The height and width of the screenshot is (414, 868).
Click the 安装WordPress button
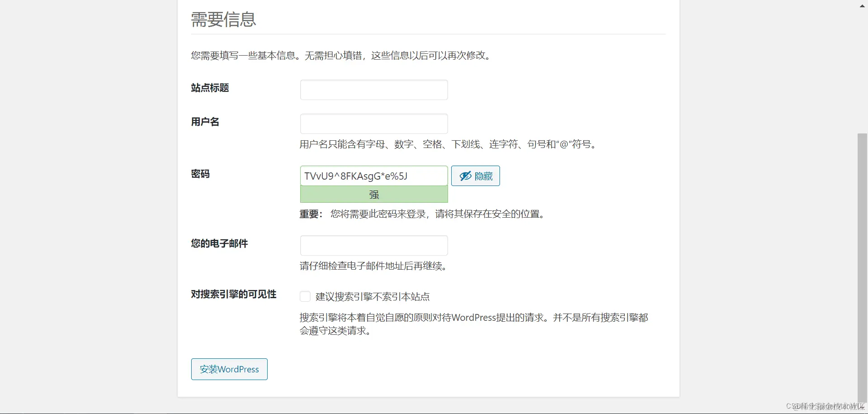[x=229, y=369]
